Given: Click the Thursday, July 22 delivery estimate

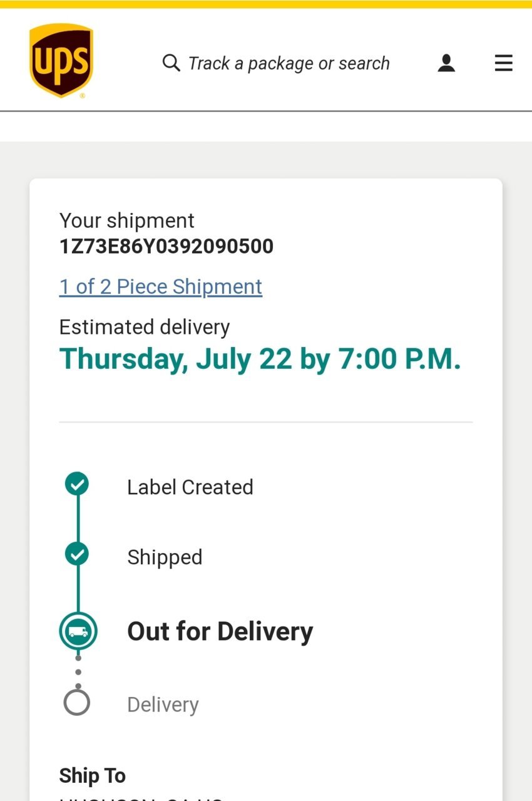Looking at the screenshot, I should 260,359.
